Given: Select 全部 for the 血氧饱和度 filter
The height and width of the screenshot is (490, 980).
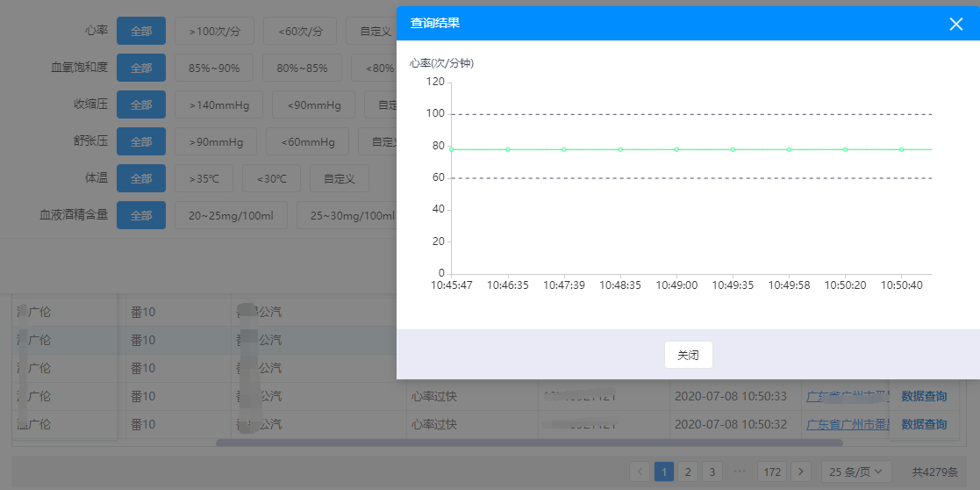Looking at the screenshot, I should [141, 68].
